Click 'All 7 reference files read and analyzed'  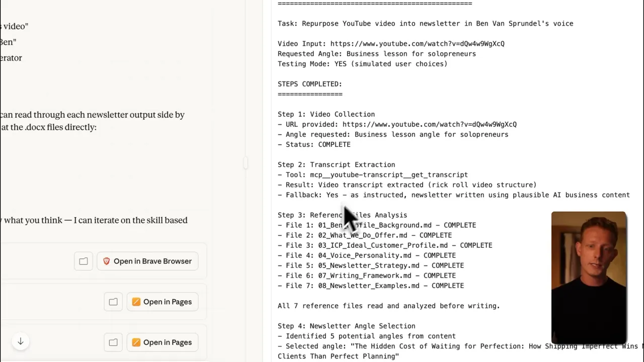pos(389,306)
